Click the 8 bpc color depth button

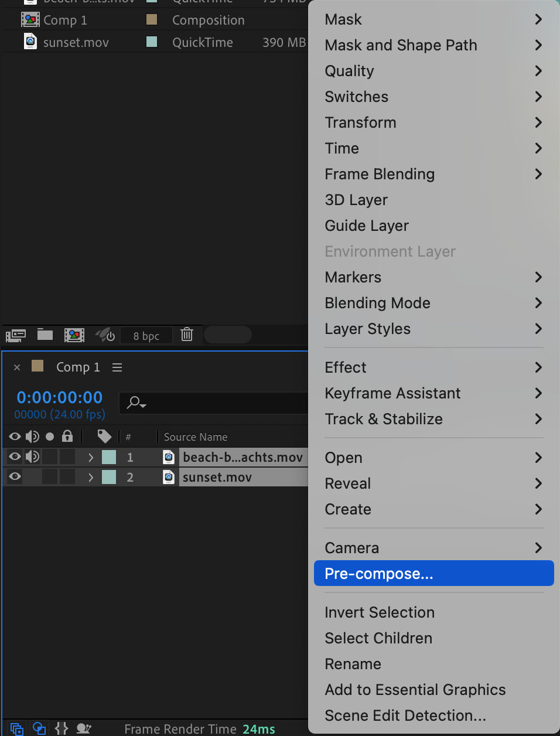[146, 336]
